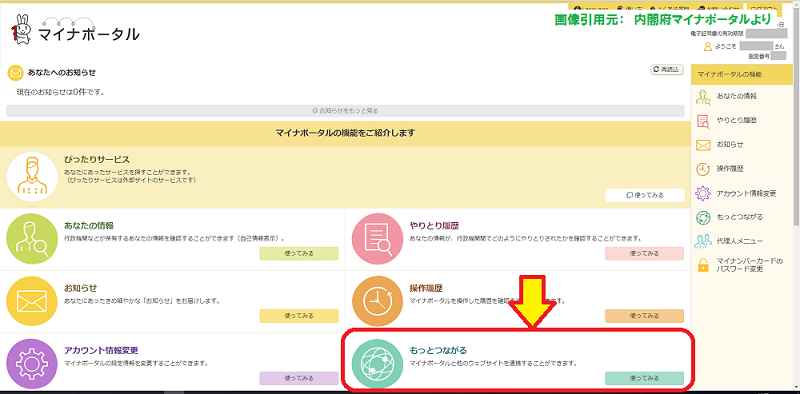
Task: Click the Mynaportal rabbit mascot logo
Action: (x=20, y=30)
